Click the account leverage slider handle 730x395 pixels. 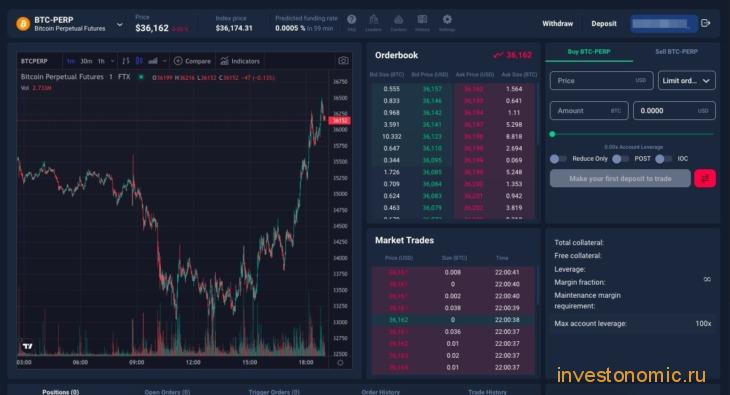point(552,134)
